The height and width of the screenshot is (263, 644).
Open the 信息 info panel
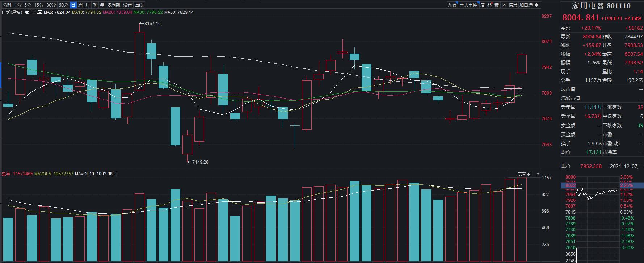click(513, 5)
